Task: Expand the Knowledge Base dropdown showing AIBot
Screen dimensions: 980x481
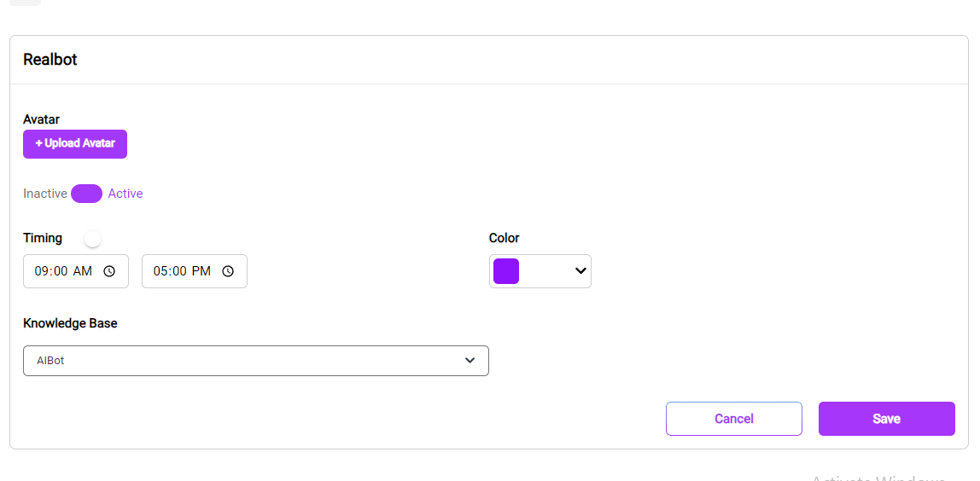Action: coord(255,361)
